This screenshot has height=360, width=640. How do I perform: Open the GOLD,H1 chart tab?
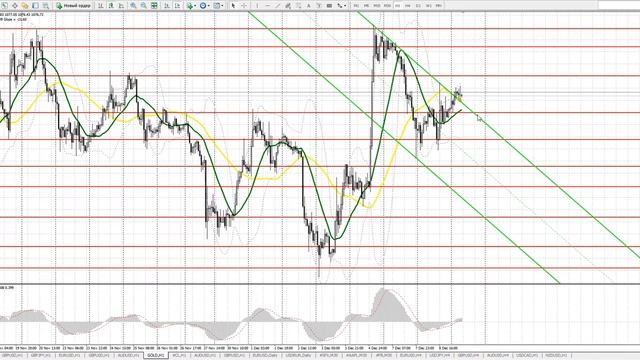pyautogui.click(x=156, y=356)
